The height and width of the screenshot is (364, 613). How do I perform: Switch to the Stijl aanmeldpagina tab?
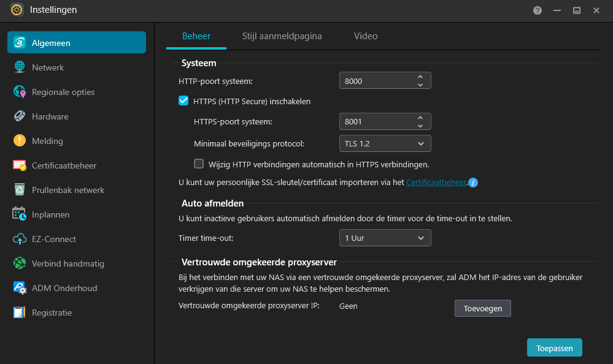[282, 36]
